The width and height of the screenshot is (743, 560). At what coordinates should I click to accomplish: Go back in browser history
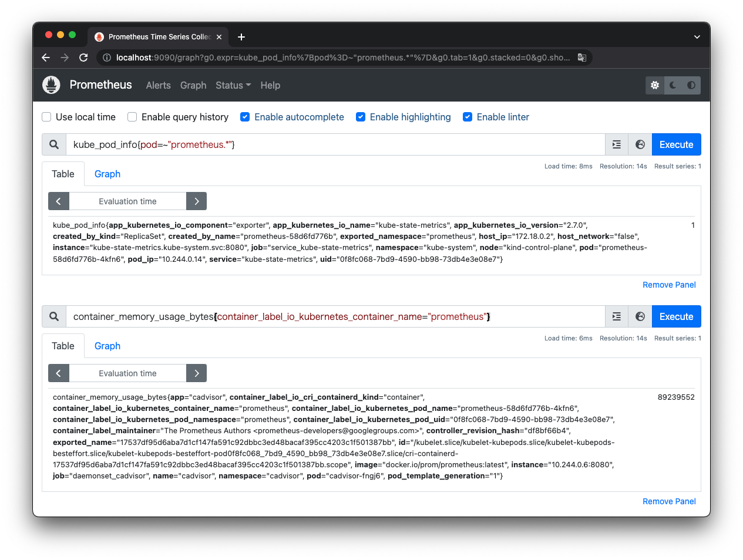click(x=46, y=58)
